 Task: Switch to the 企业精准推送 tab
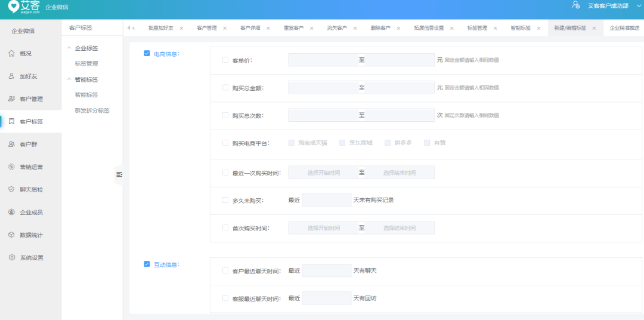pyautogui.click(x=624, y=29)
